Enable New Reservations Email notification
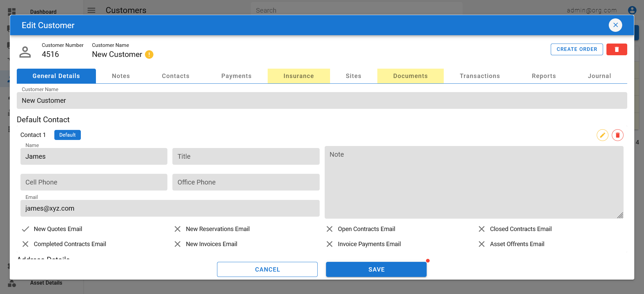This screenshot has height=294, width=644. (x=177, y=229)
